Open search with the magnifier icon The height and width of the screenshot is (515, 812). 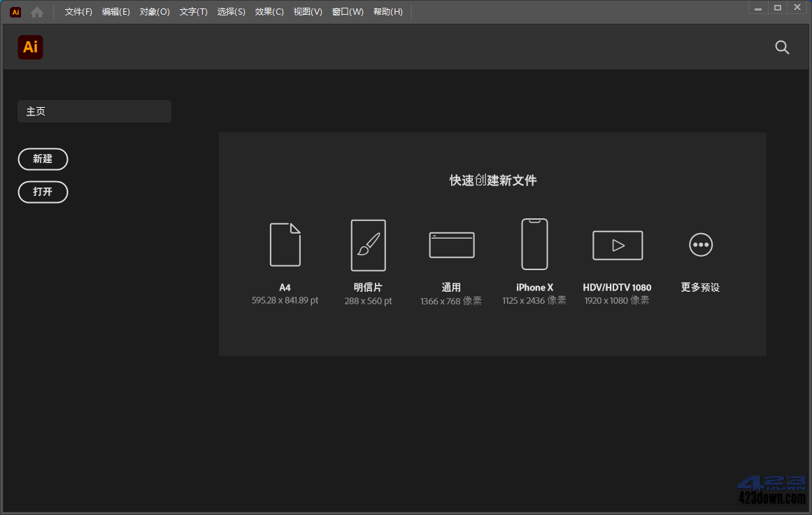coord(782,48)
